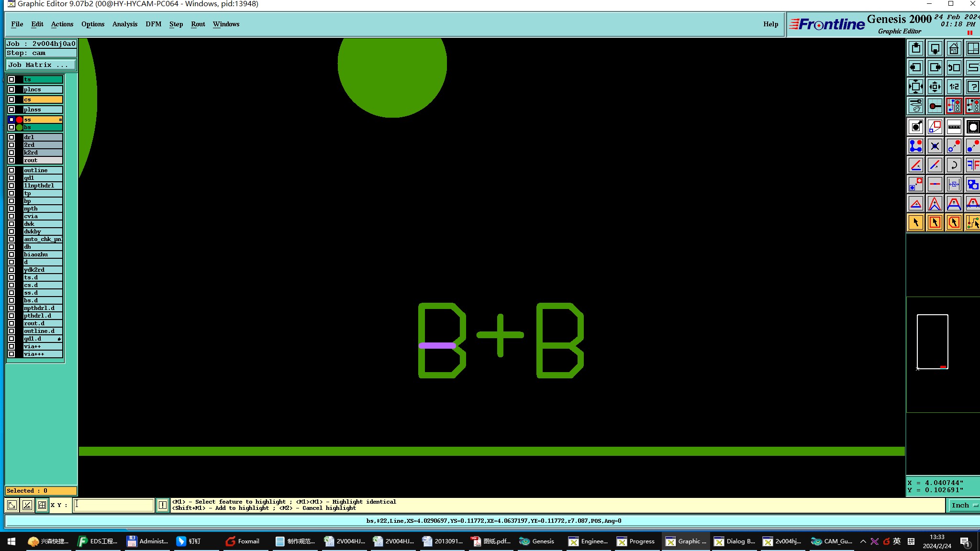Select the ruler measure tool
Viewport: 980px width, 551px height.
click(954, 127)
